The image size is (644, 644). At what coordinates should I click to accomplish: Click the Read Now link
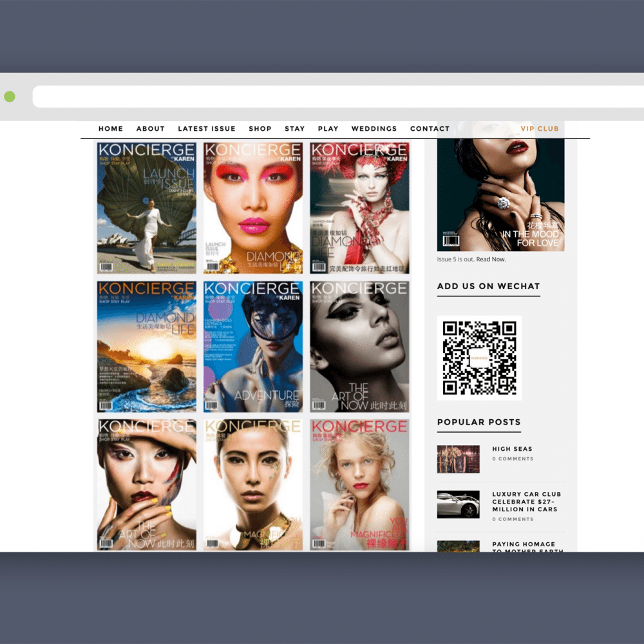(491, 260)
